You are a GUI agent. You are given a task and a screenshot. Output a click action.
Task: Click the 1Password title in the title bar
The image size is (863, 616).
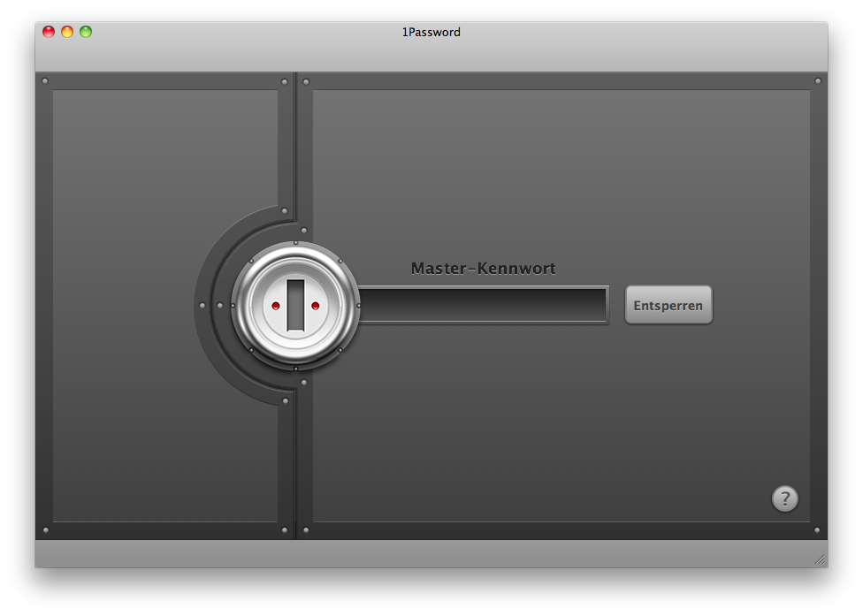click(431, 33)
